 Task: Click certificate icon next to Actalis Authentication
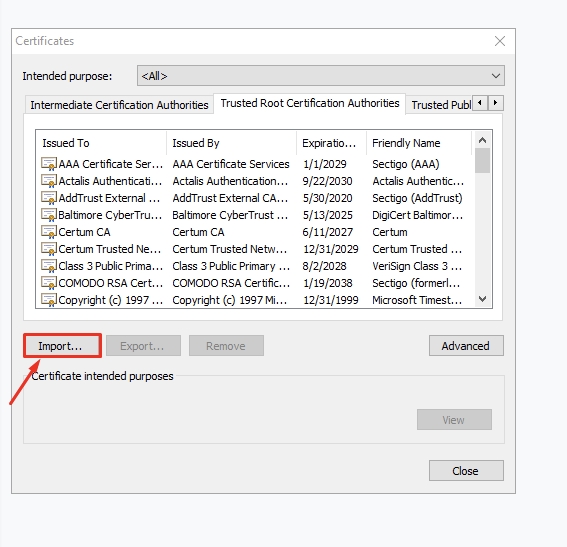pos(49,181)
